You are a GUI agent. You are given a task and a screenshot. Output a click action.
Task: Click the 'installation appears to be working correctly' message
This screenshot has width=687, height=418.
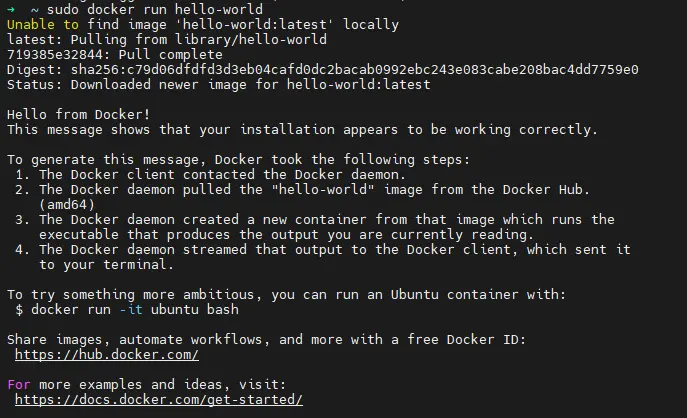302,129
